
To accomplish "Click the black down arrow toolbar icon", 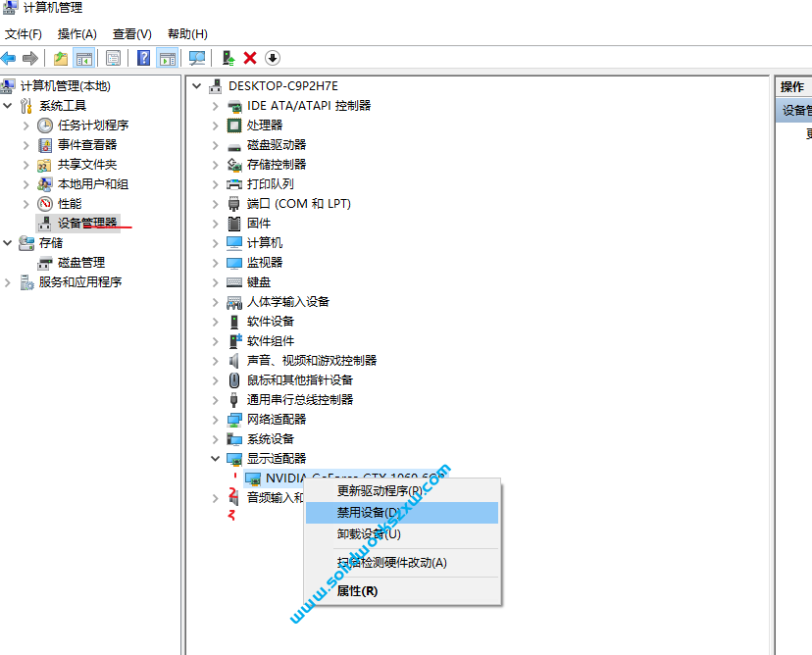I will coord(273,58).
